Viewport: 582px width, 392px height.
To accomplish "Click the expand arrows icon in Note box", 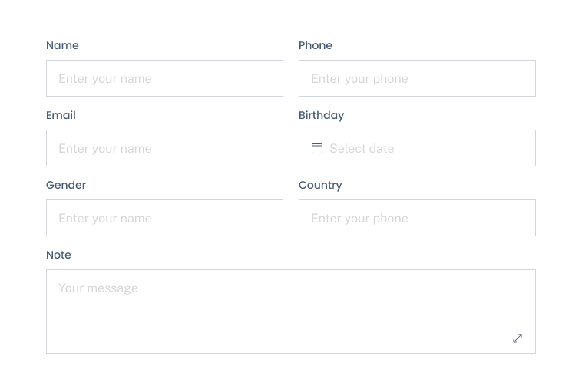I will click(518, 338).
